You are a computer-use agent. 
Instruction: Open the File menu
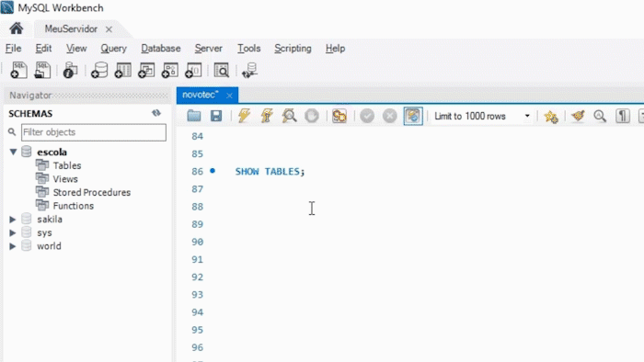click(13, 49)
